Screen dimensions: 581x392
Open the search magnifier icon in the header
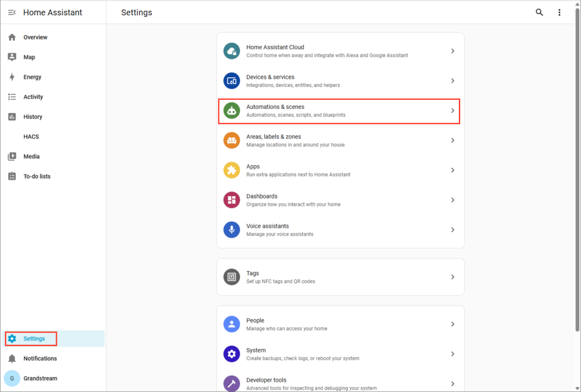point(539,12)
